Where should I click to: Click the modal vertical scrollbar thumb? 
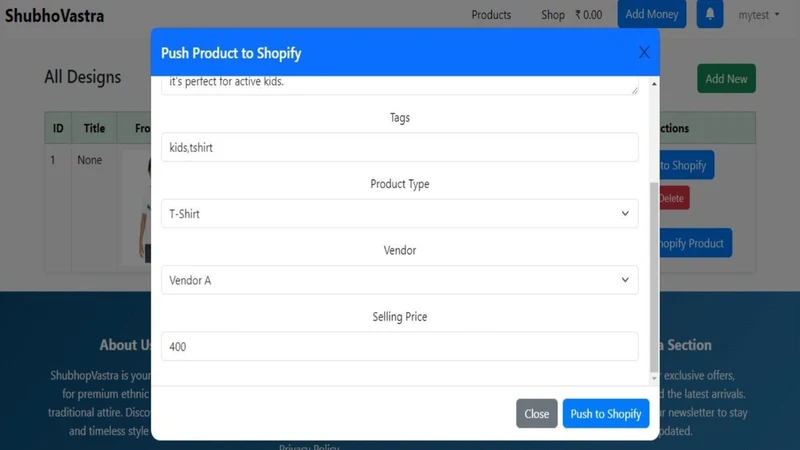(x=654, y=277)
